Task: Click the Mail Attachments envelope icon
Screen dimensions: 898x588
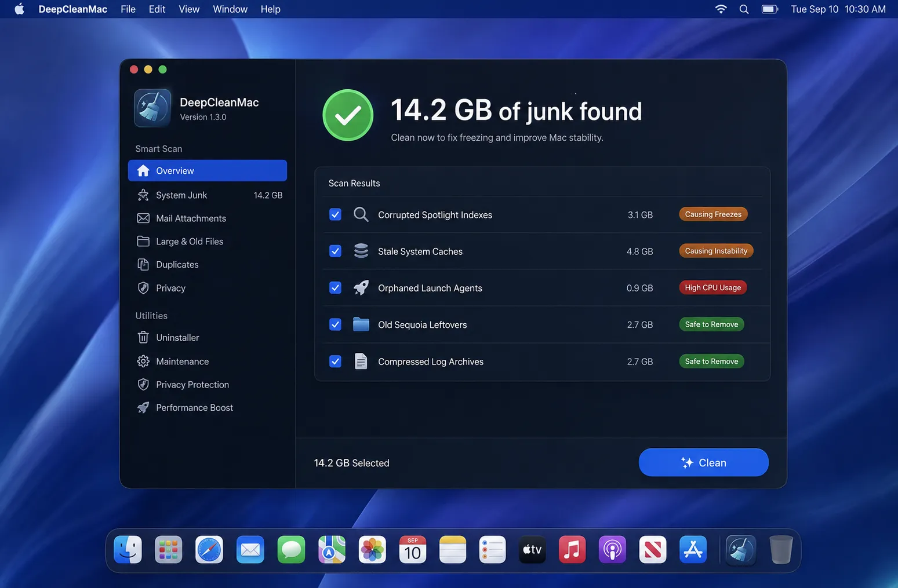Action: 143,218
